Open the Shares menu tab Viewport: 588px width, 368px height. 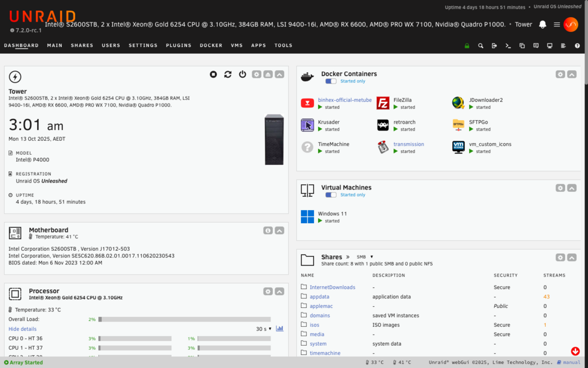pos(82,45)
